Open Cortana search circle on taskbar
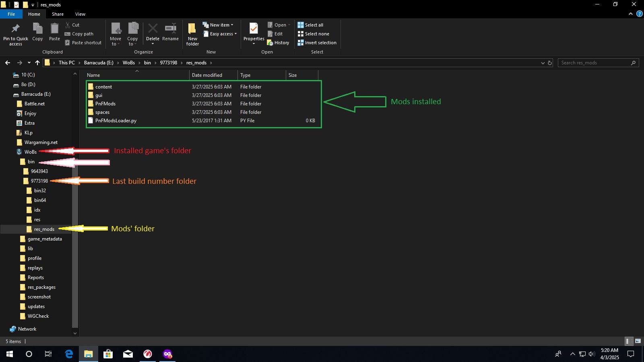 tap(29, 354)
